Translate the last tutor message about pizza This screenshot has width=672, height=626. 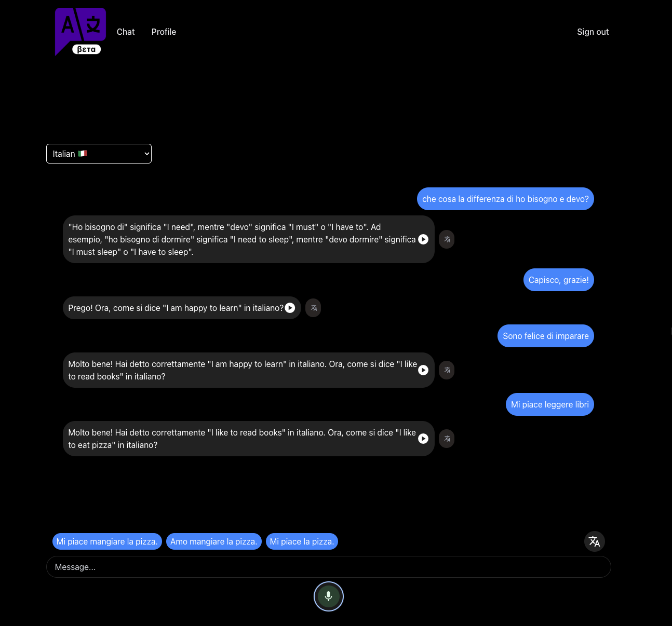point(447,439)
